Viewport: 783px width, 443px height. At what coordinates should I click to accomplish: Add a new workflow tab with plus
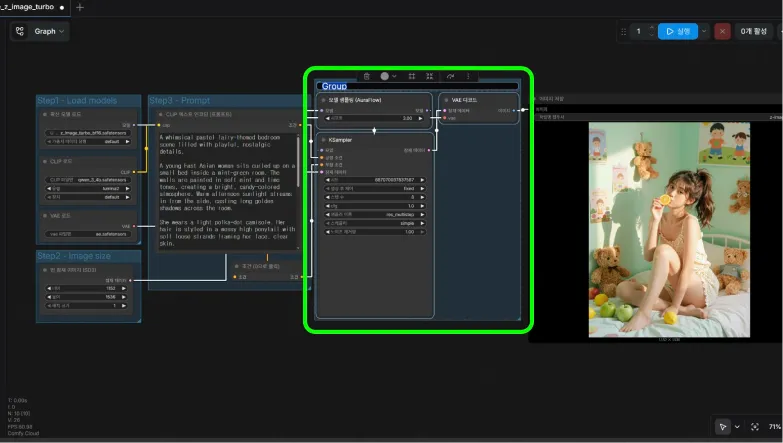80,7
